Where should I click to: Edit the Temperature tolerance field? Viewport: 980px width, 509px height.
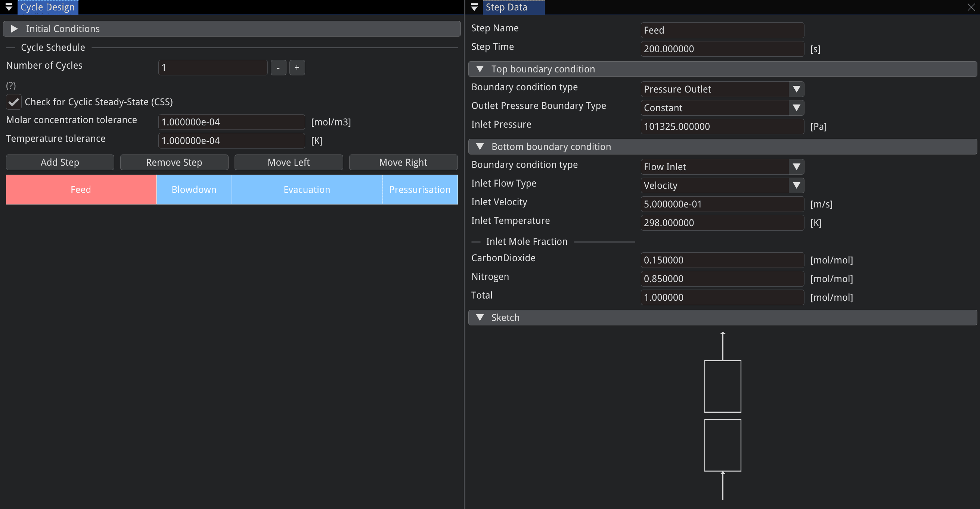(231, 141)
